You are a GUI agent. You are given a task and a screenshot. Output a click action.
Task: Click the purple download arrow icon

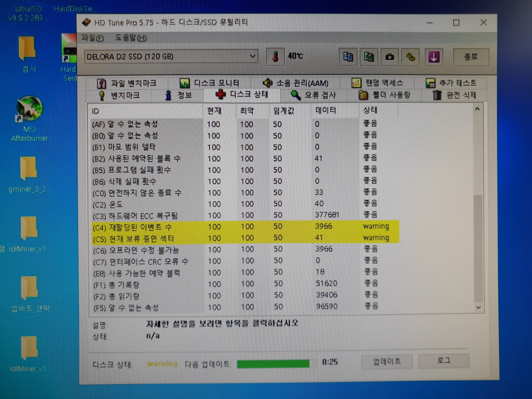pyautogui.click(x=434, y=57)
